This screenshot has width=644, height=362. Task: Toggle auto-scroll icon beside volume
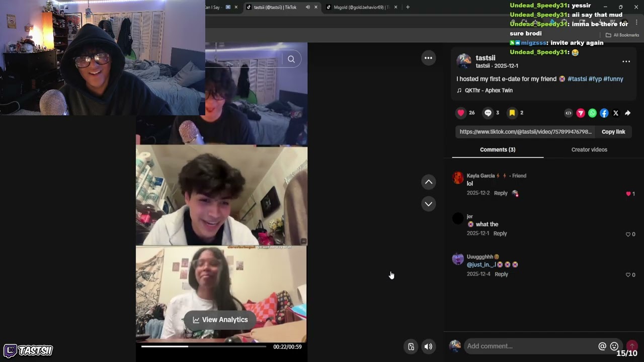coord(411,346)
